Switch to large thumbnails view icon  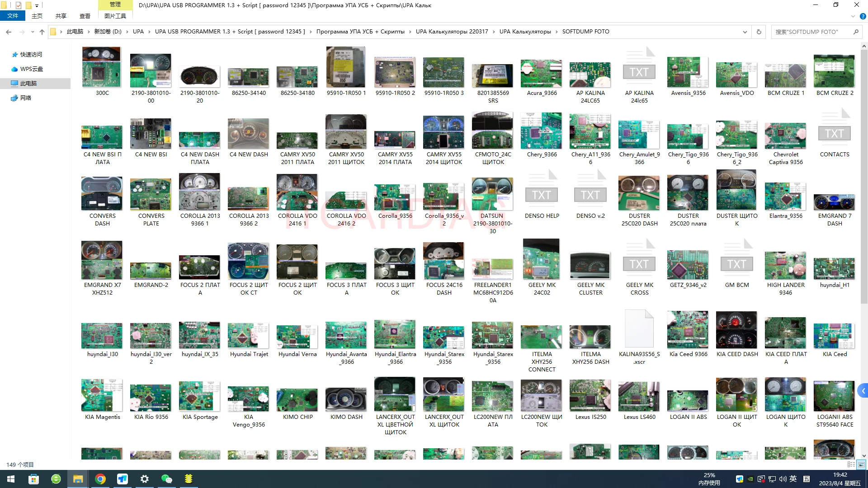point(861,465)
